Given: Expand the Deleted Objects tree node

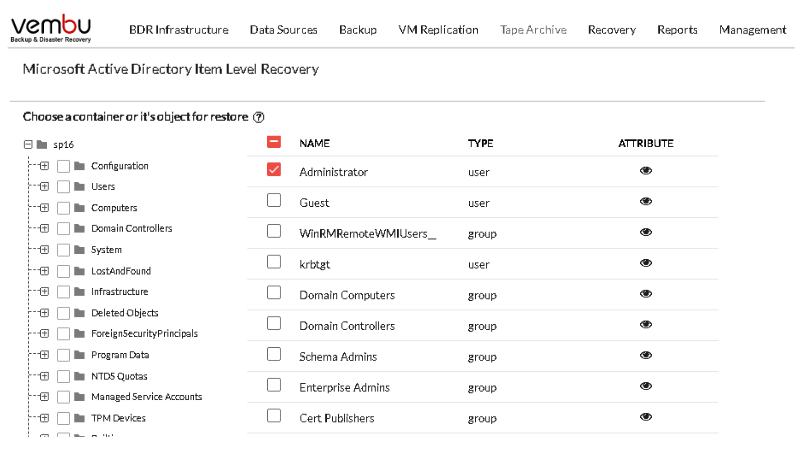Looking at the screenshot, I should pyautogui.click(x=44, y=313).
